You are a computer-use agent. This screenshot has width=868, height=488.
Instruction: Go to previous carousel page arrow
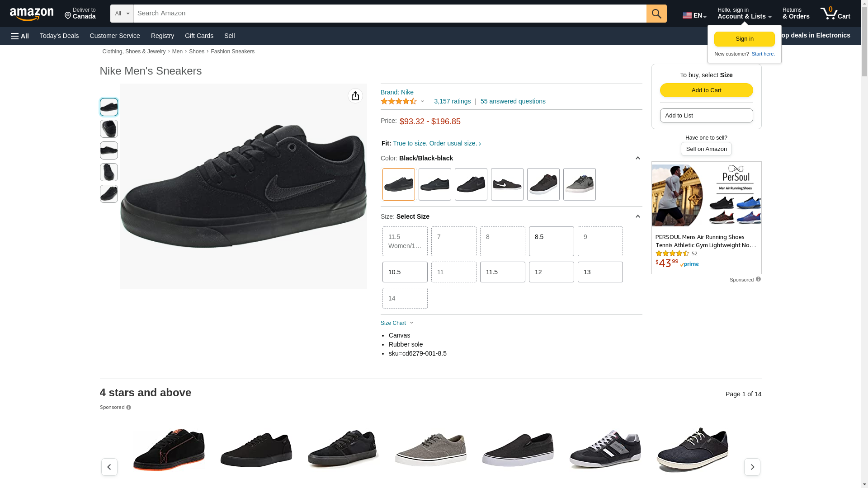(x=109, y=467)
